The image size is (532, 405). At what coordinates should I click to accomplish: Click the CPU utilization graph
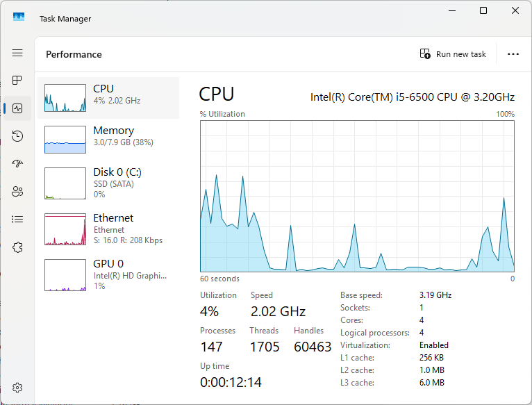point(357,196)
